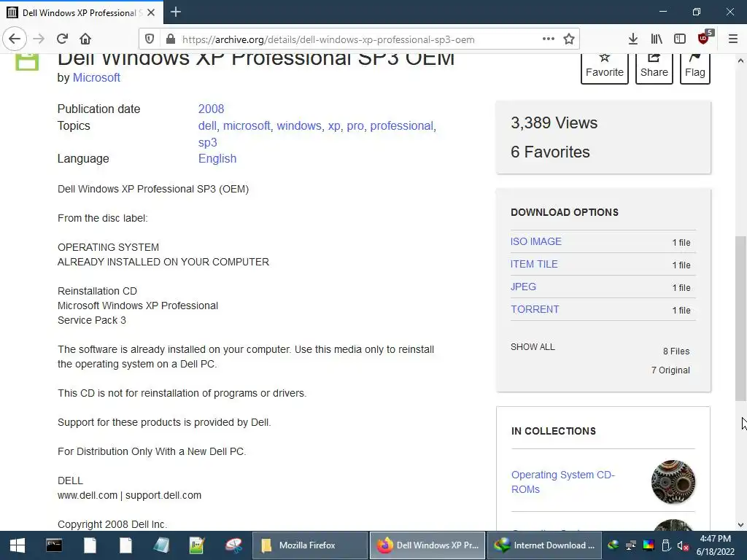View site security padlock details
This screenshot has height=560, width=747.
(x=170, y=39)
